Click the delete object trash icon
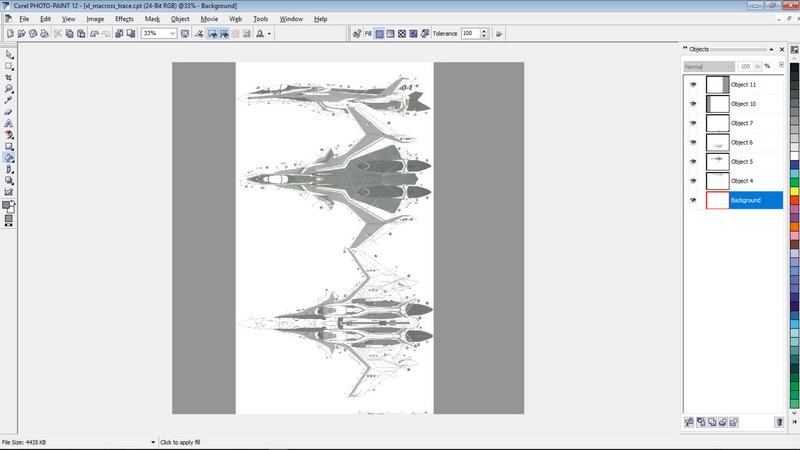This screenshot has width=800, height=450. point(778,423)
